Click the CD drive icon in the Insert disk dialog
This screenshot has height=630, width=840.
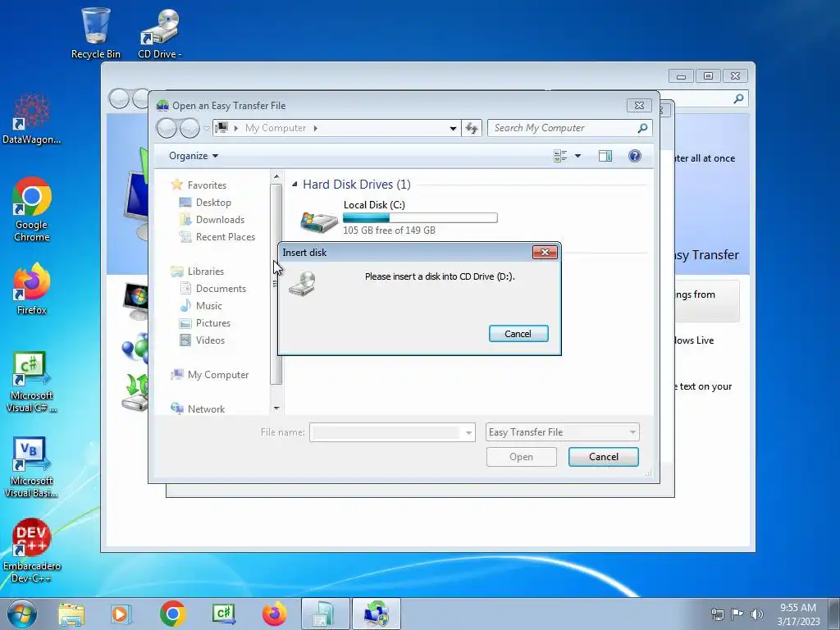click(x=302, y=284)
